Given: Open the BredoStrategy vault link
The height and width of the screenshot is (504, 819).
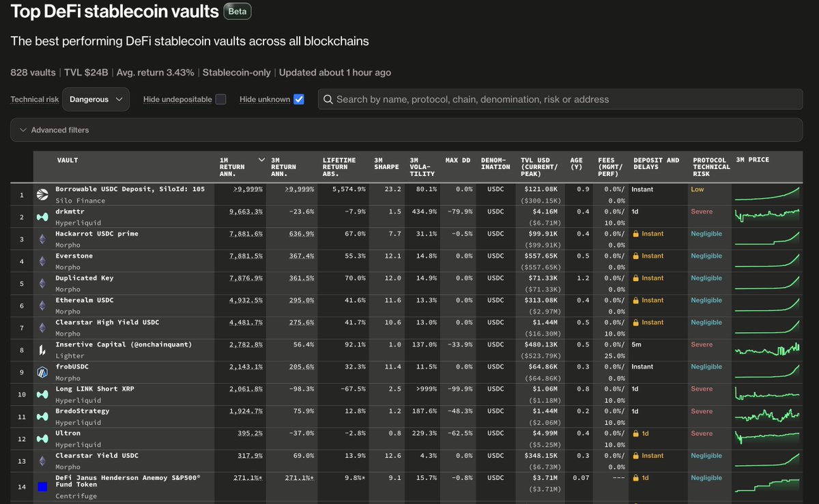Looking at the screenshot, I should tap(83, 411).
